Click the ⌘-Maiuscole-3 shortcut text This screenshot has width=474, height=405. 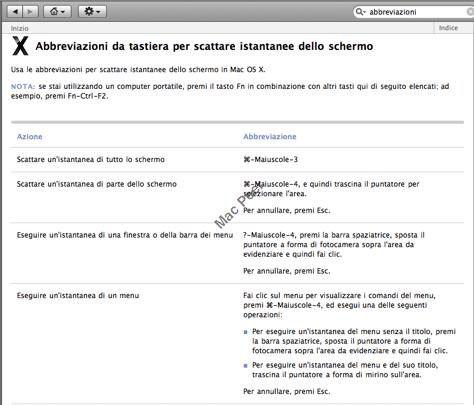270,160
